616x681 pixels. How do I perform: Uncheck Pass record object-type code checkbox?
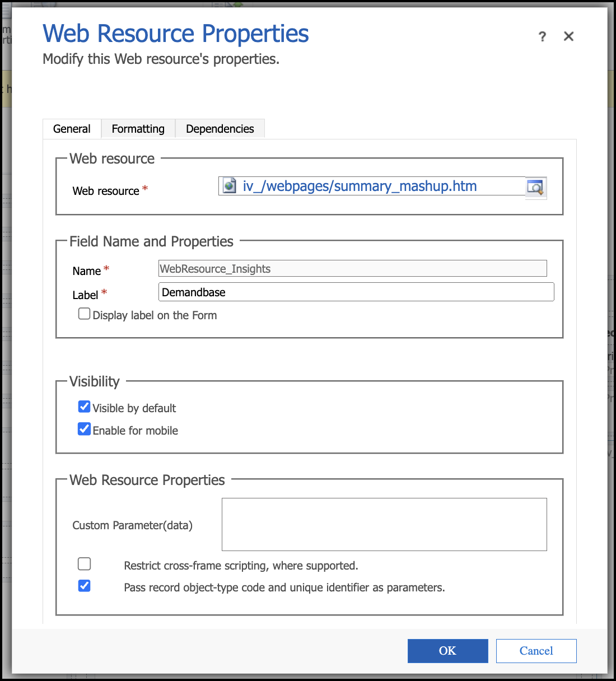[85, 586]
